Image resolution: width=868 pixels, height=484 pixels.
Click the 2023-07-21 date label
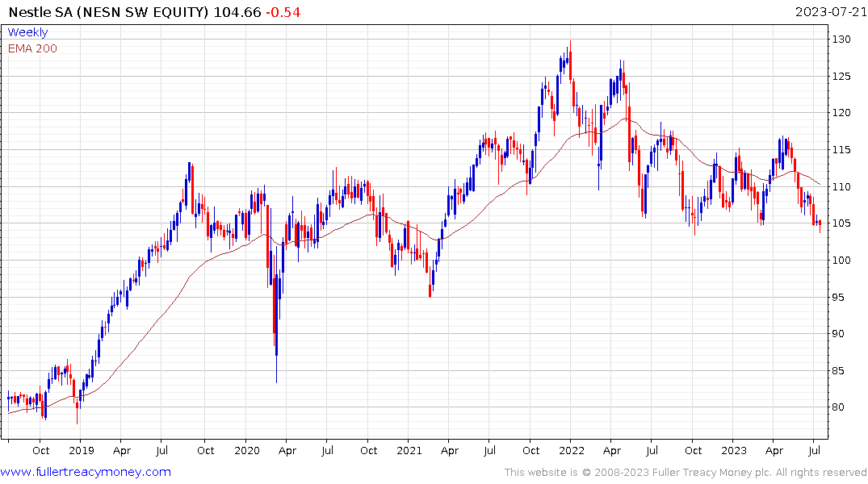click(830, 11)
